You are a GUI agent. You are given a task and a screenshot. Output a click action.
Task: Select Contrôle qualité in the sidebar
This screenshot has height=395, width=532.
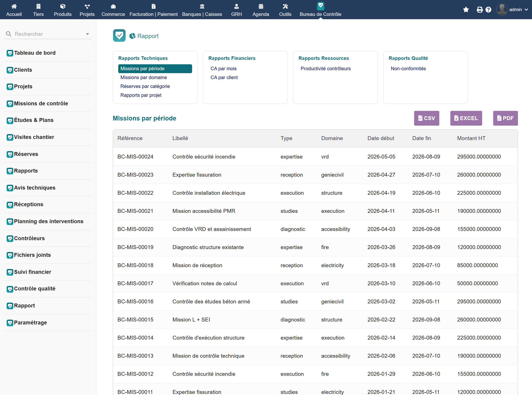35,289
